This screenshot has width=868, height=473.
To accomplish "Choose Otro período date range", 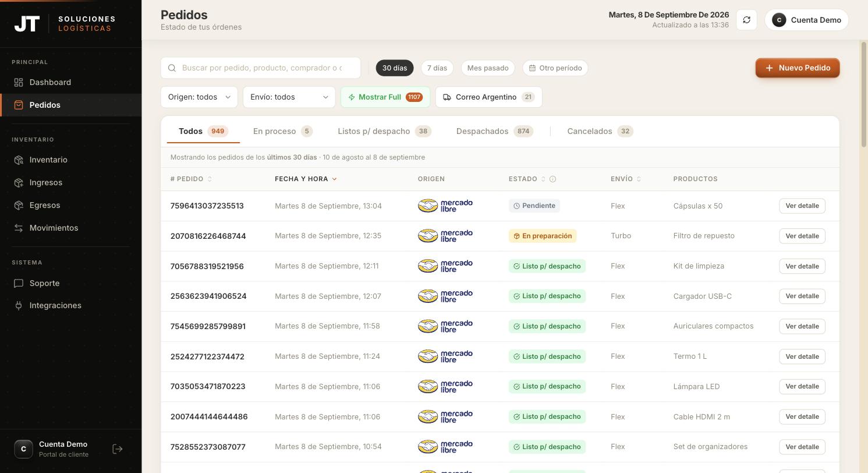I will (x=555, y=68).
